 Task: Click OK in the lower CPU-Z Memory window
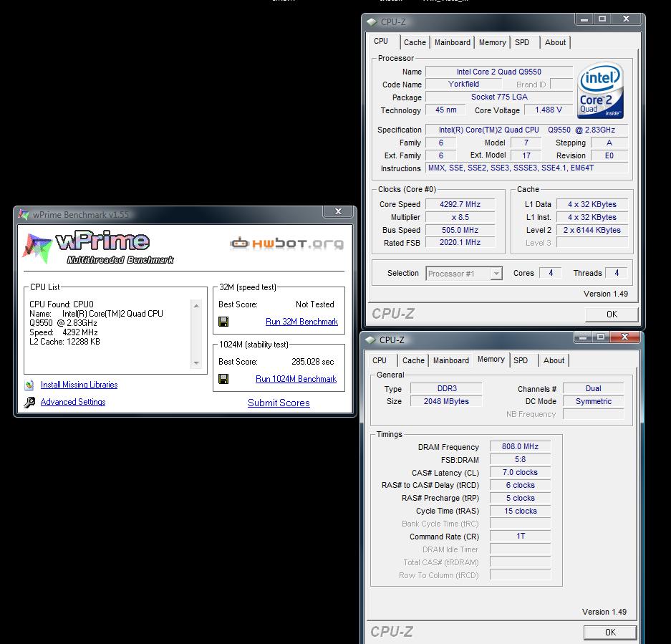coord(610,633)
